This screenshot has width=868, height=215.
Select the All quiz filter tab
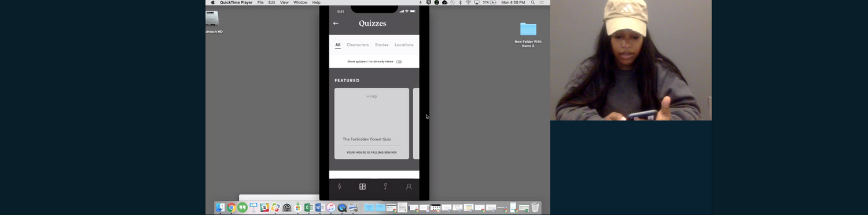pos(338,45)
